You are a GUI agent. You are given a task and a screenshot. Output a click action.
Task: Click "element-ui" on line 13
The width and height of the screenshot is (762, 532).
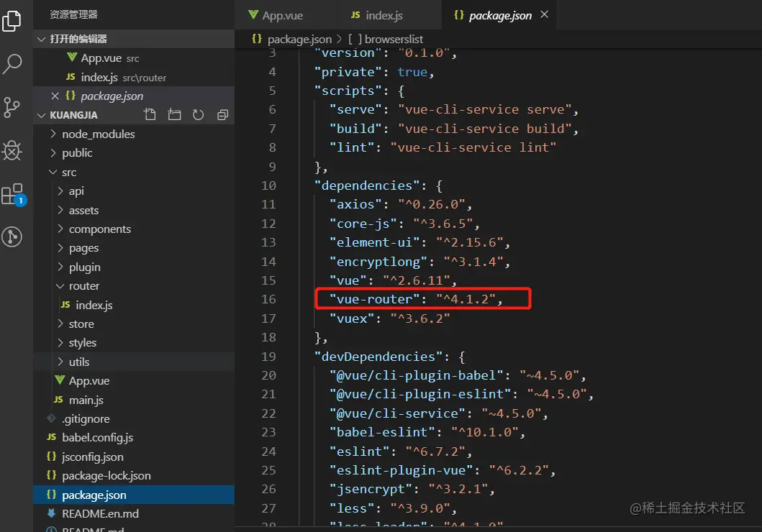[374, 242]
